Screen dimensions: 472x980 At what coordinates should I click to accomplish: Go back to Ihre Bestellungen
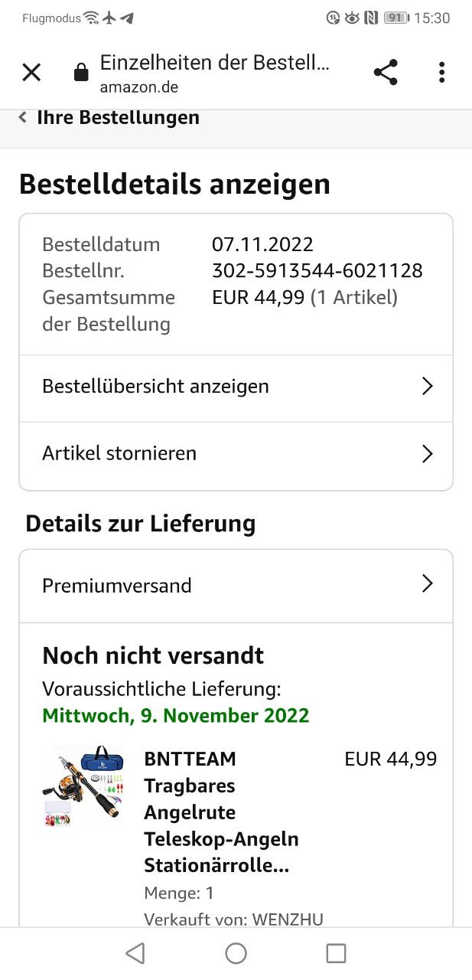(x=118, y=118)
